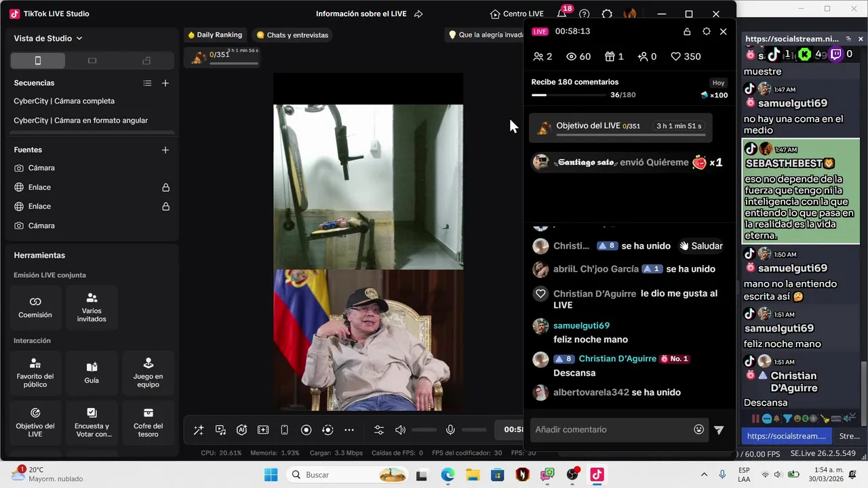Click Saludar for Christi
The width and height of the screenshot is (868, 488).
coord(701,246)
